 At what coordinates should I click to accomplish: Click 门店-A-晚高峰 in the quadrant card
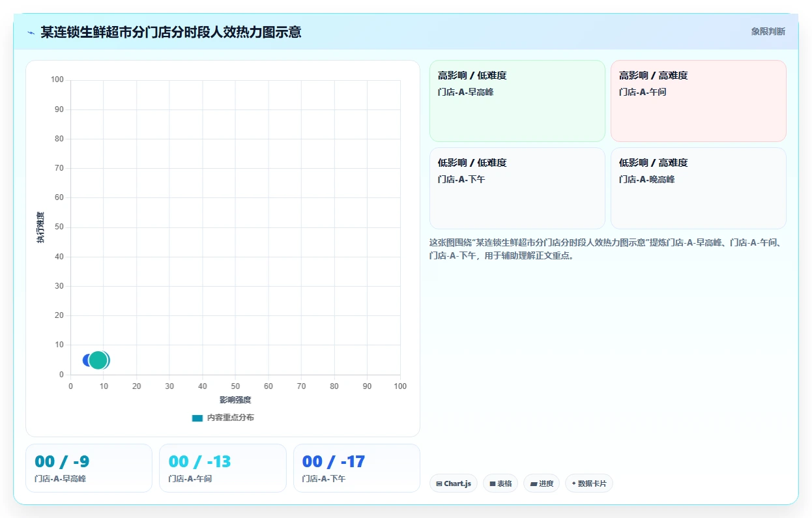[646, 179]
